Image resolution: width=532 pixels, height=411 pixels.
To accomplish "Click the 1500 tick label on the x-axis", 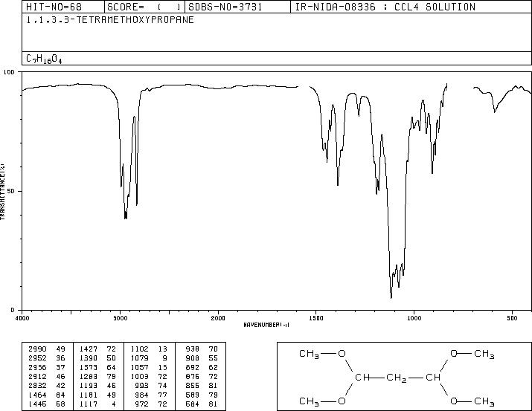I will (x=316, y=318).
